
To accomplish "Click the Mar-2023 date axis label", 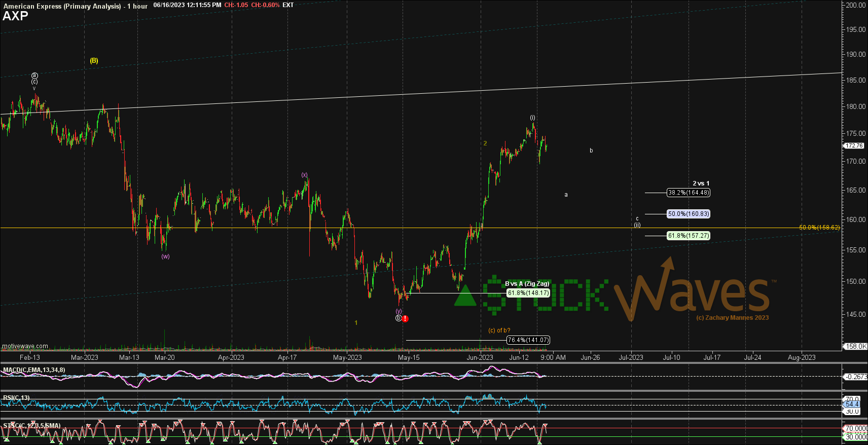I will pos(85,357).
